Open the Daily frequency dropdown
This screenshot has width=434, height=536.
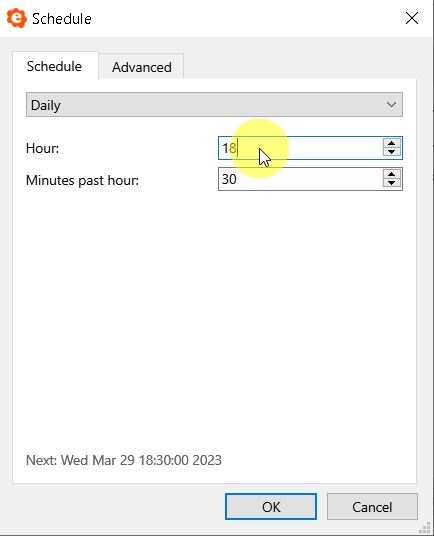[214, 105]
